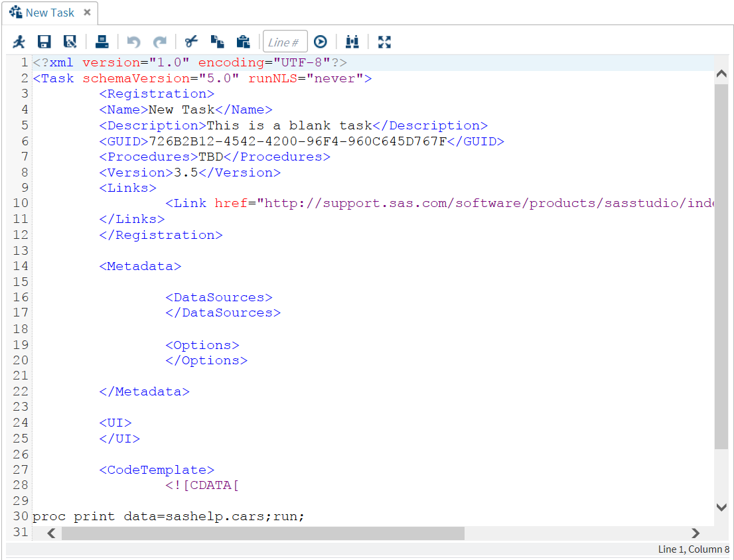Open Find with the binoculars icon
This screenshot has height=560, width=734.
(352, 42)
